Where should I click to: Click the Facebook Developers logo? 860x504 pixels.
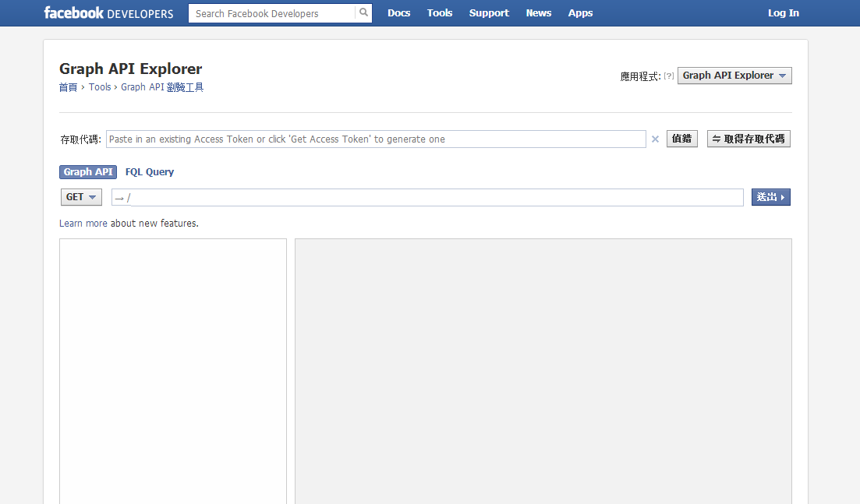(108, 13)
